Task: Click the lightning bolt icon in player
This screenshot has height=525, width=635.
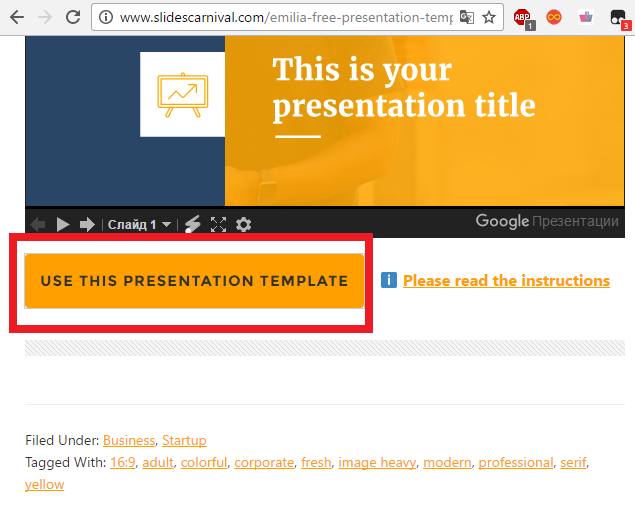Action: (x=193, y=225)
